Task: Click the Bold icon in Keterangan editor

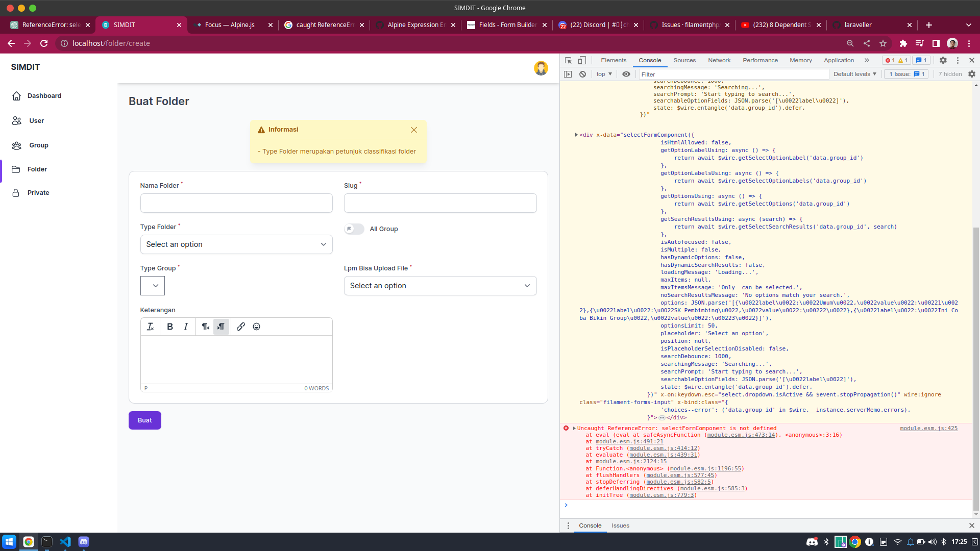Action: (170, 327)
